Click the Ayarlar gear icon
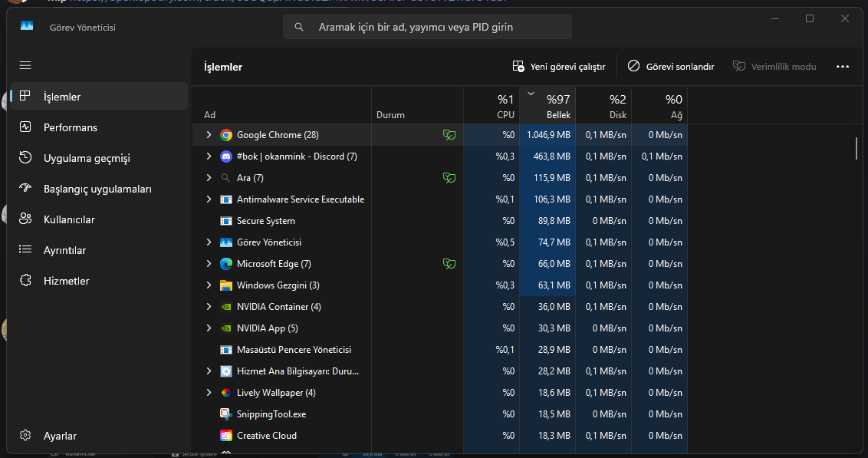The width and height of the screenshot is (868, 458). (25, 435)
